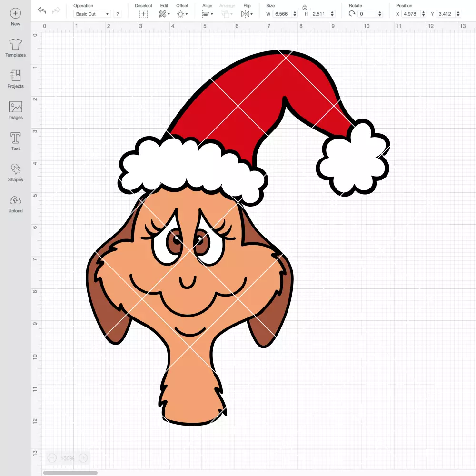This screenshot has width=476, height=476.
Task: Open the Shapes panel
Action: (16, 172)
